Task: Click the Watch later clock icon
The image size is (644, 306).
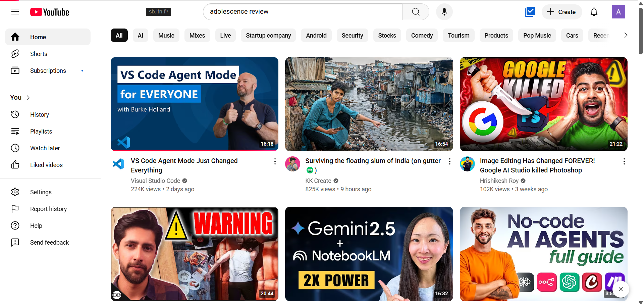Action: [x=15, y=148]
